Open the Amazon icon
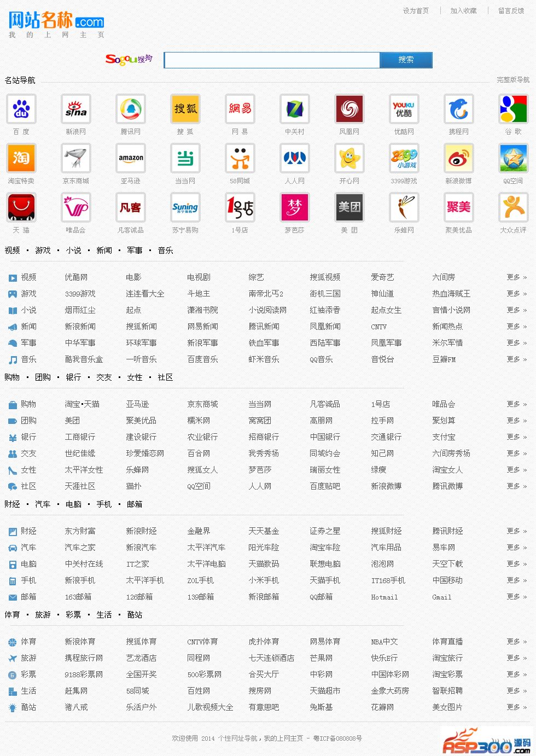Image resolution: width=536 pixels, height=756 pixels. pos(131,158)
